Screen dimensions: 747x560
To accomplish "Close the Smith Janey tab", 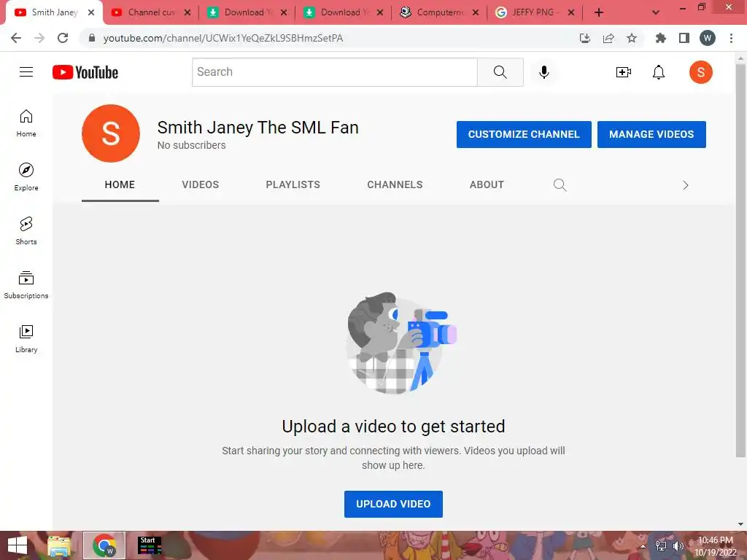I will tap(91, 12).
